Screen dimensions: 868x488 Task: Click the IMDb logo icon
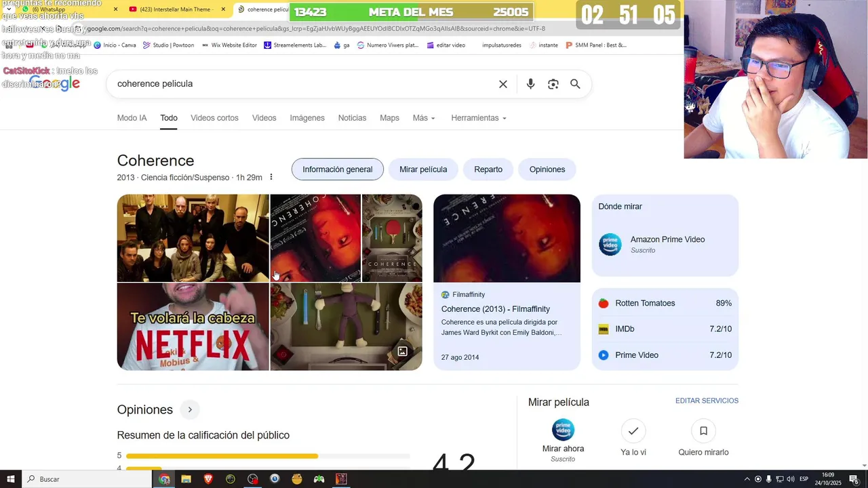coord(604,329)
